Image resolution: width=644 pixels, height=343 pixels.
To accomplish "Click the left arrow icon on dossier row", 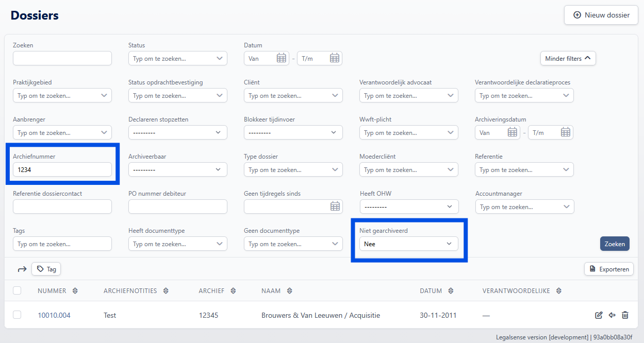I will (612, 315).
